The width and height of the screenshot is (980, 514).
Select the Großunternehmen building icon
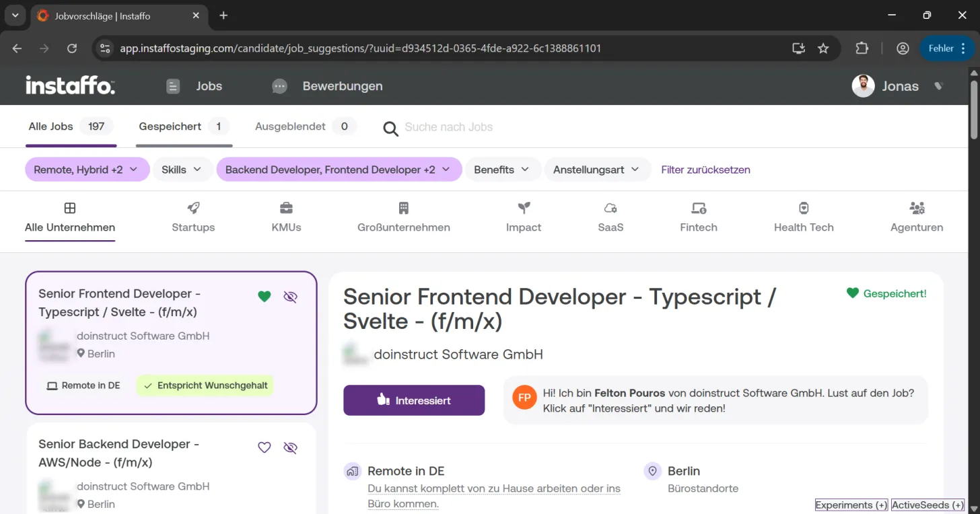pos(404,208)
